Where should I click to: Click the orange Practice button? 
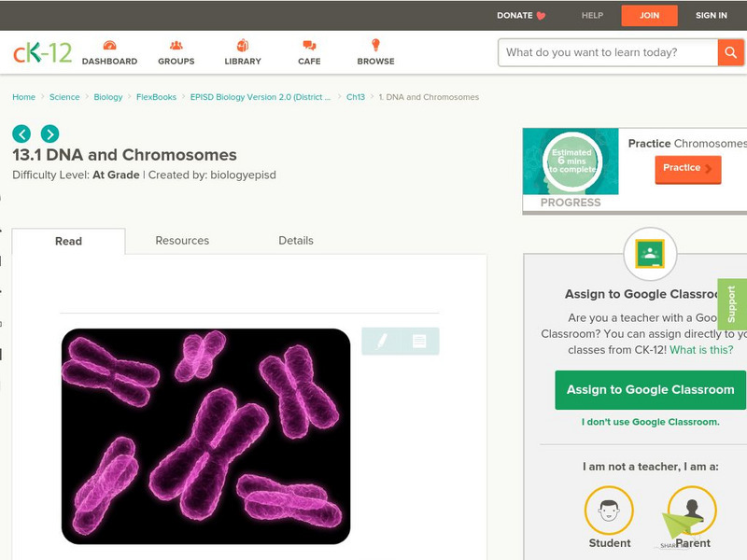point(688,169)
